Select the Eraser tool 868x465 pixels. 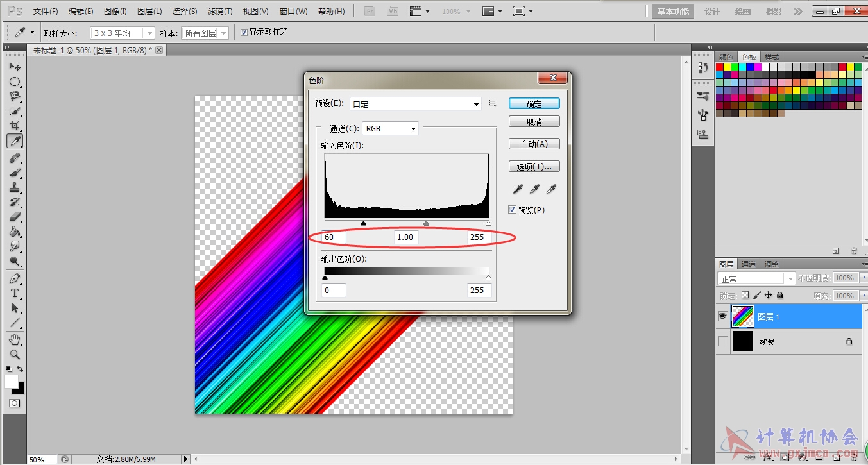pos(14,217)
